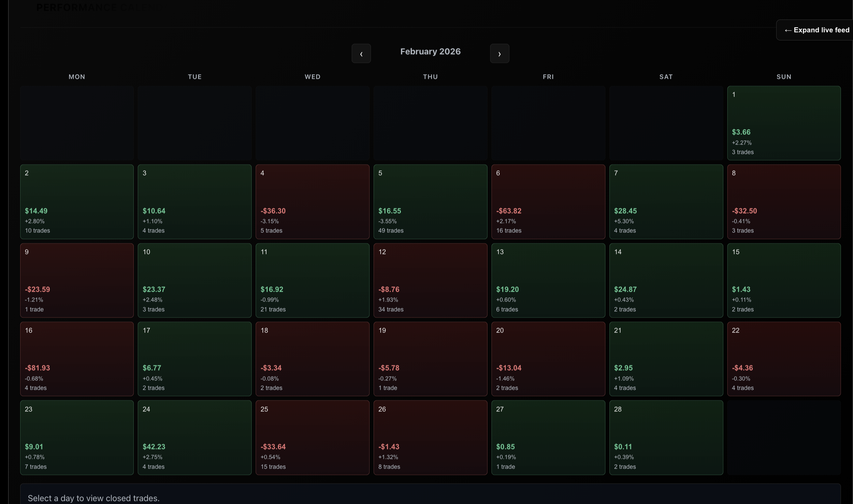Open February 2 day cell with 10 trades
This screenshot has width=853, height=504.
pyautogui.click(x=77, y=202)
